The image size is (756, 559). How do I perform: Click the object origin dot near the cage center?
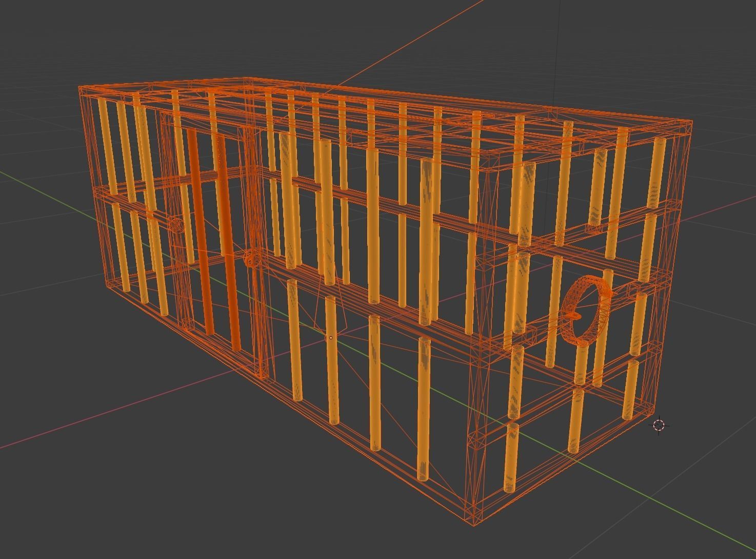click(x=331, y=338)
